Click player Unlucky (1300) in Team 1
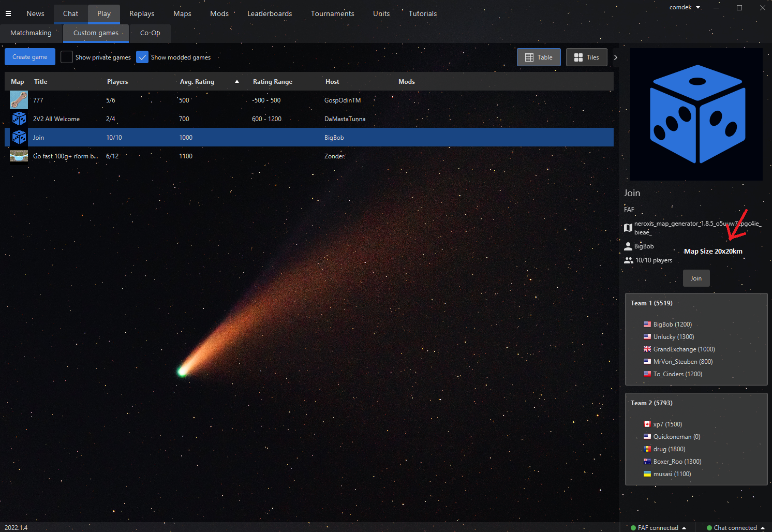Screen dimensions: 772x532 click(674, 337)
